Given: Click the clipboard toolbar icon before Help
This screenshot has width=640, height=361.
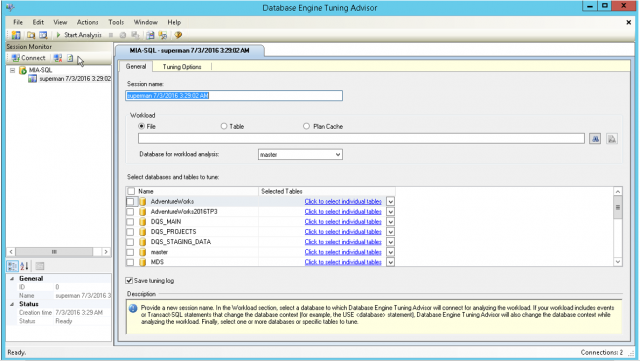Looking at the screenshot, I should point(150,35).
